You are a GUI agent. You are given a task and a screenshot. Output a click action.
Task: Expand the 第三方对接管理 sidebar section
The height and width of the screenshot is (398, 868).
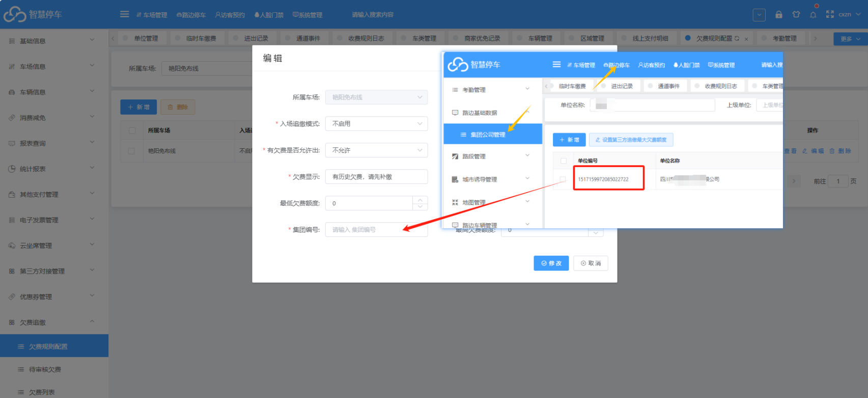[x=54, y=271]
